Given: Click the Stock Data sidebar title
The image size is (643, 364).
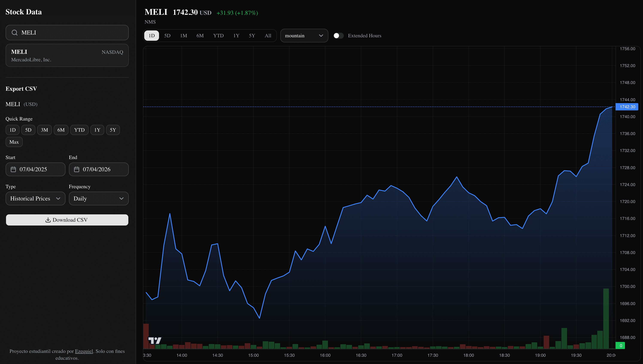Looking at the screenshot, I should [24, 12].
